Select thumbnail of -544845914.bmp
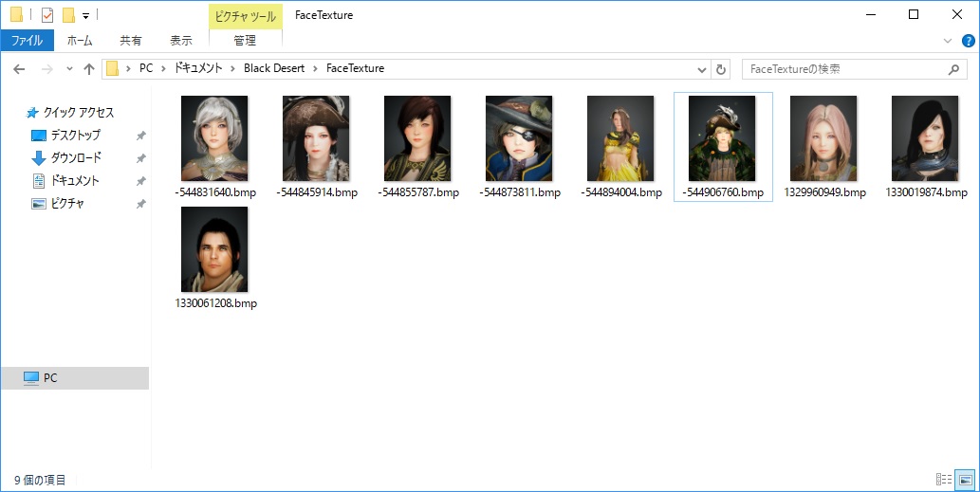This screenshot has width=980, height=492. tap(316, 138)
